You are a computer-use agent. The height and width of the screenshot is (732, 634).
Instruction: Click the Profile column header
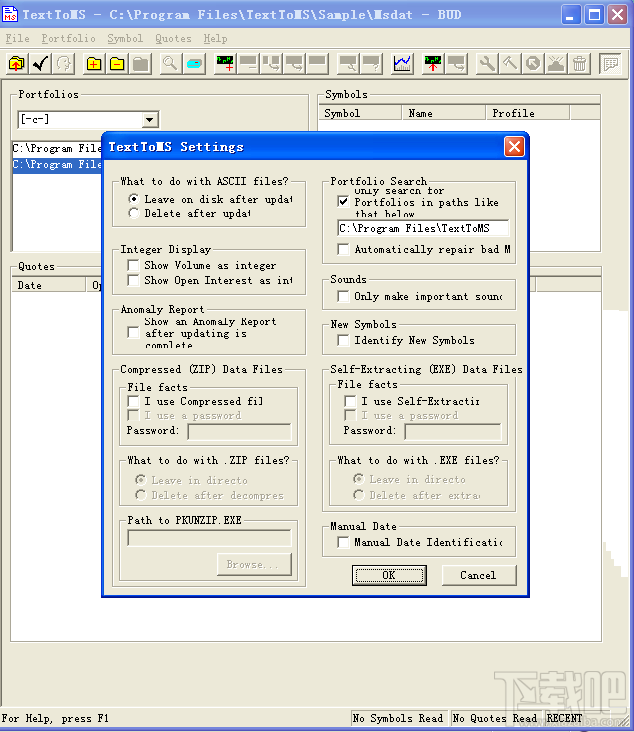point(528,113)
